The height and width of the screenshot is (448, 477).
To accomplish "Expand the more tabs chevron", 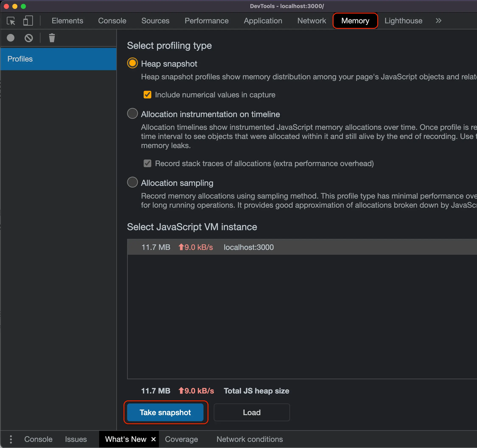I will [438, 21].
